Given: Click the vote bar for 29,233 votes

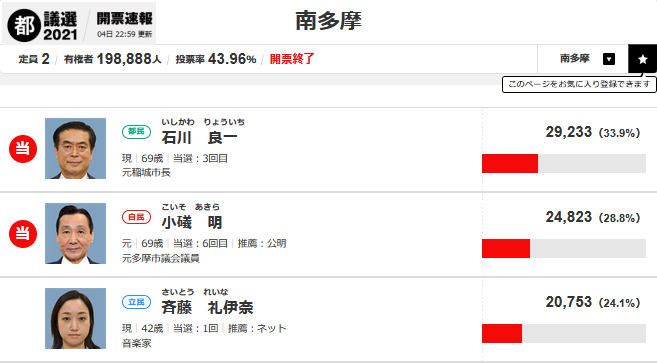Looking at the screenshot, I should click(x=564, y=163).
